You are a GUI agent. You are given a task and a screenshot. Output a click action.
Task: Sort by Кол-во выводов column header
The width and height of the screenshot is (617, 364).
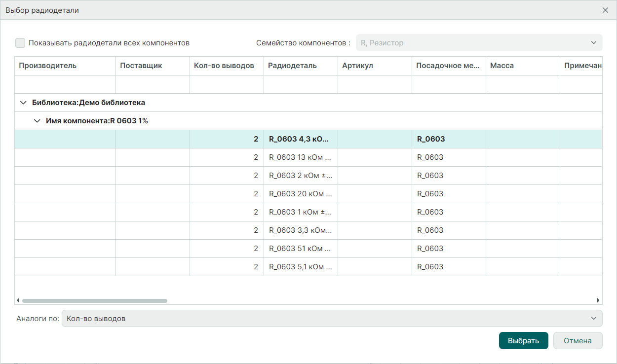point(227,66)
